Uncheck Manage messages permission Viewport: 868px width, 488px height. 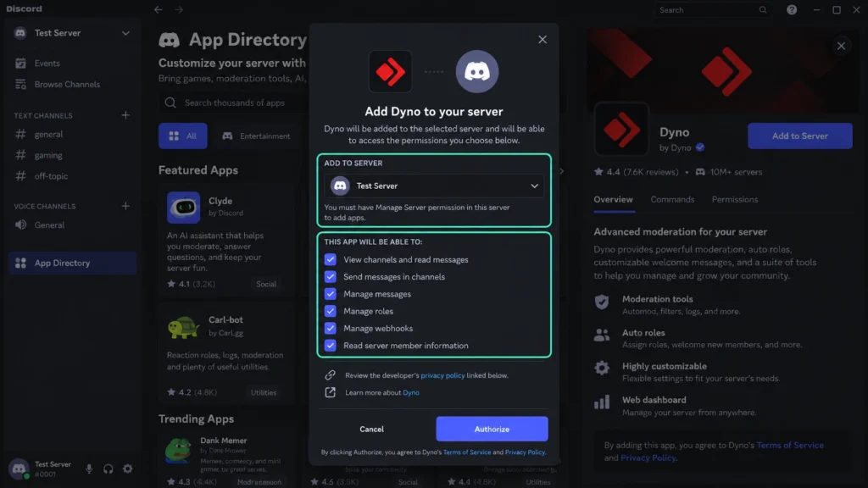[331, 294]
